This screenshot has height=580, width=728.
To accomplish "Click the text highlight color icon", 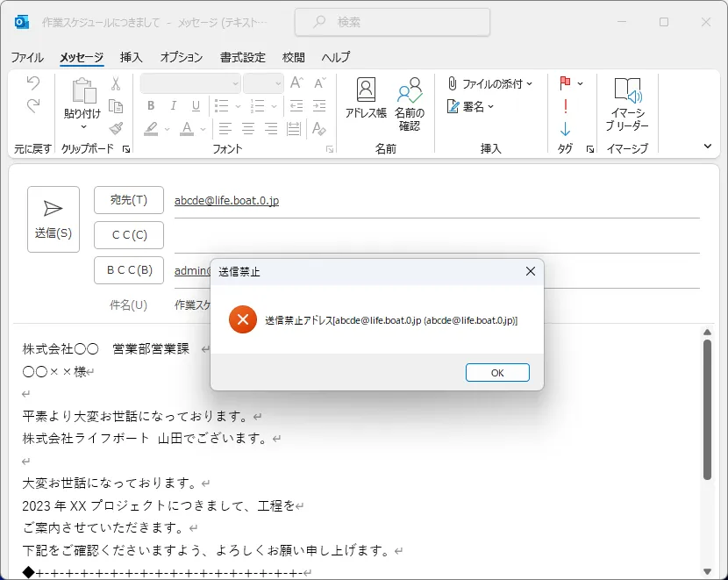I will click(151, 129).
